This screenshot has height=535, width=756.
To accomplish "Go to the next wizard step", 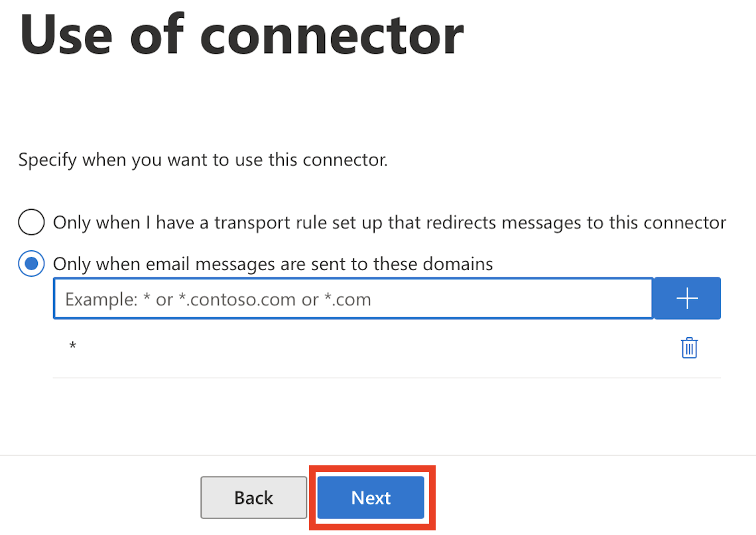I will (x=371, y=497).
